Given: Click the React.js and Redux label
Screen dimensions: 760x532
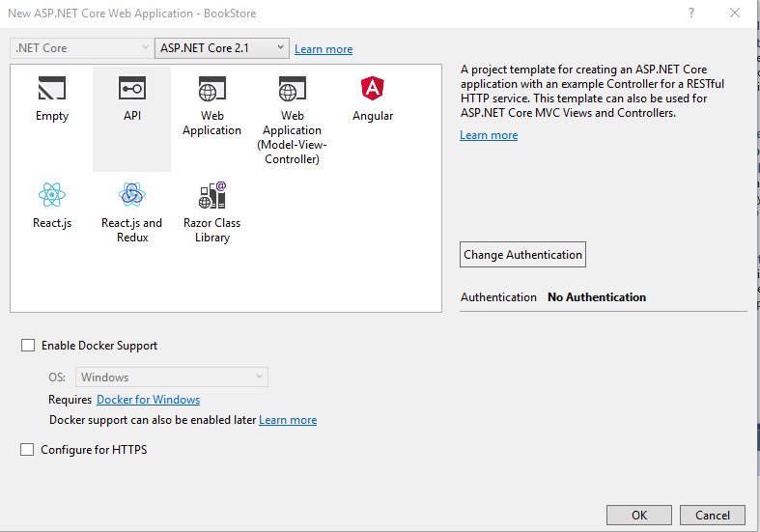Looking at the screenshot, I should point(132,230).
